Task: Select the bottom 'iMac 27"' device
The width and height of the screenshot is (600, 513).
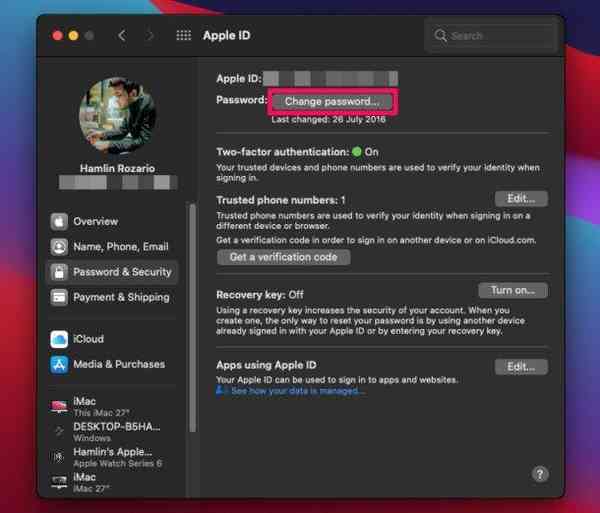Action: pyautogui.click(x=112, y=482)
